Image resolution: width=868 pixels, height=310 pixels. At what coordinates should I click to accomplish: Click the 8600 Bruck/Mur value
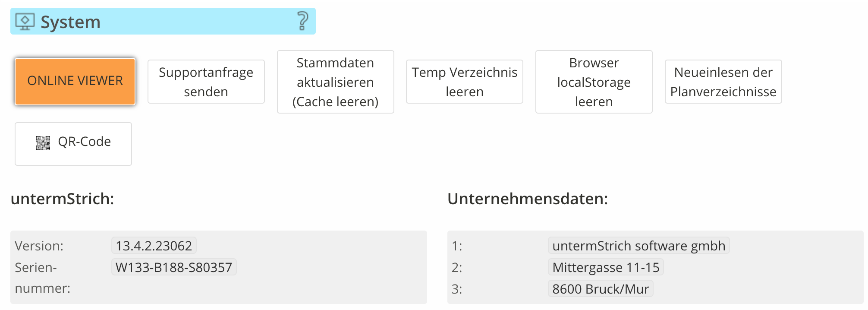click(x=601, y=289)
